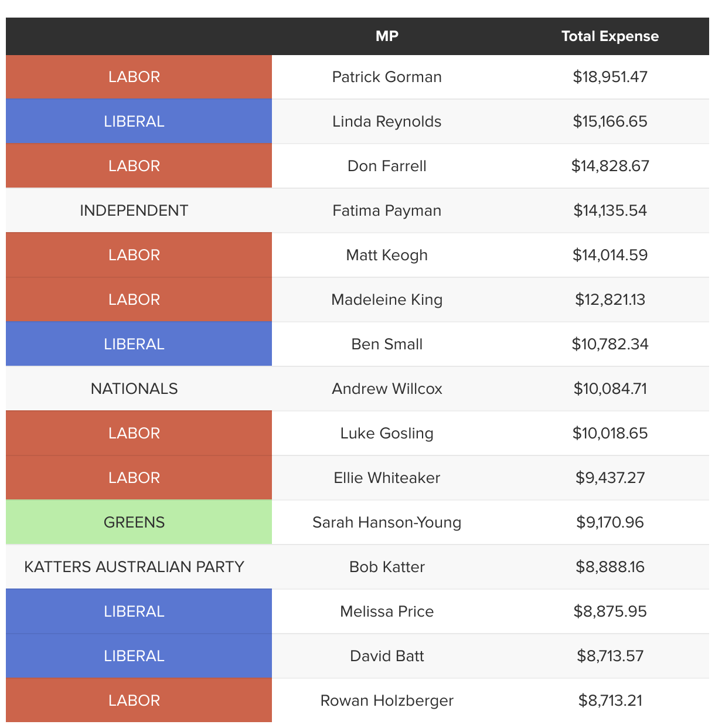Select Madeleine King's $12,821.13 expense
Image resolution: width=715 pixels, height=728 pixels.
pyautogui.click(x=610, y=300)
